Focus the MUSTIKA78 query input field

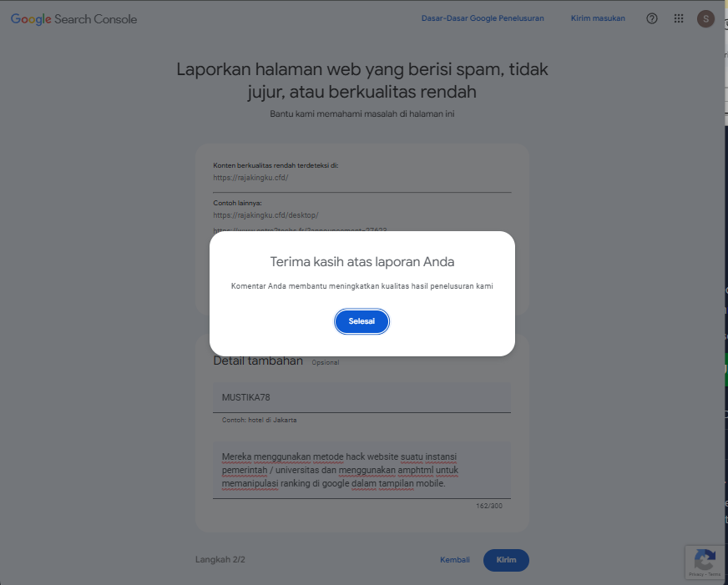pyautogui.click(x=361, y=397)
